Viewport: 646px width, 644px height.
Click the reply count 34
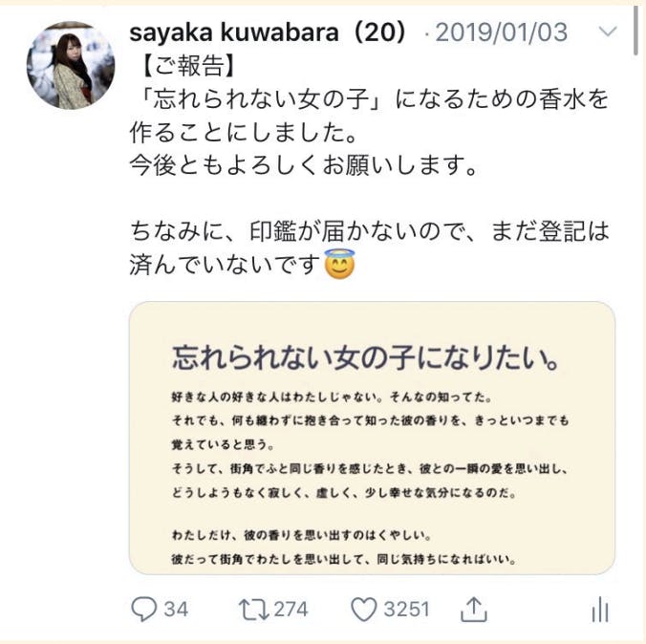177,610
